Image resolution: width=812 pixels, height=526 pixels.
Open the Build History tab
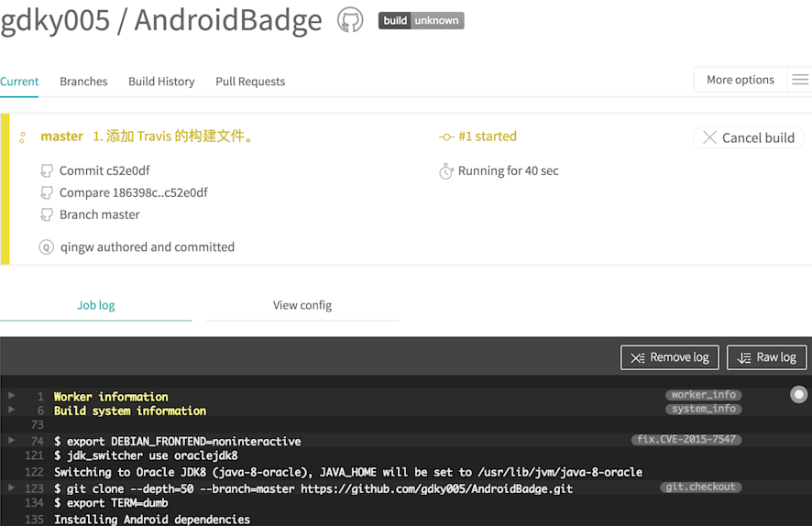point(161,82)
